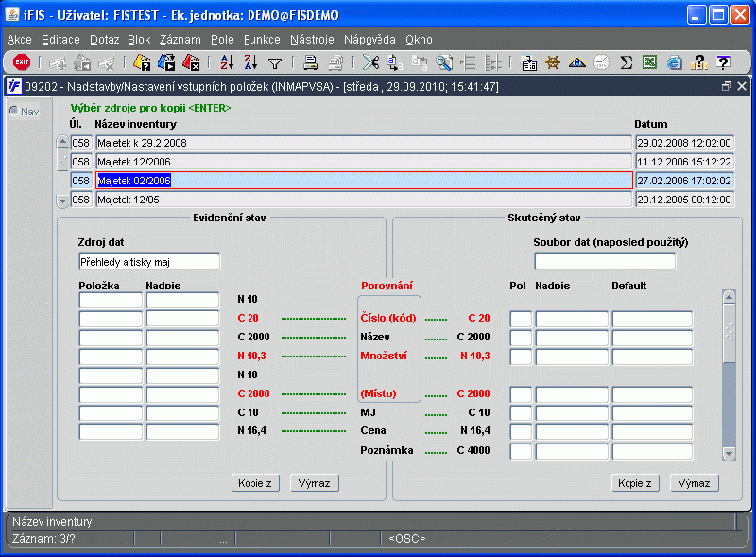
Task: Click the red 'Množství' comparison label
Action: tap(384, 356)
